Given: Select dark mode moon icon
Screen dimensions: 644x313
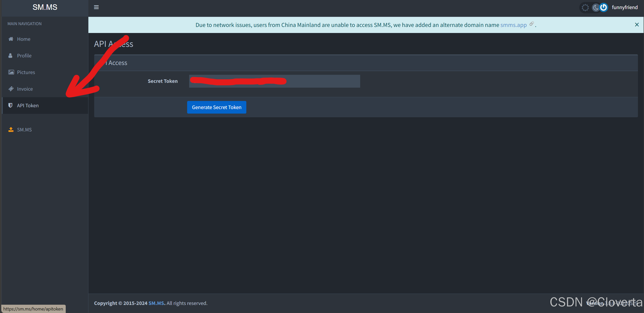Looking at the screenshot, I should [595, 8].
